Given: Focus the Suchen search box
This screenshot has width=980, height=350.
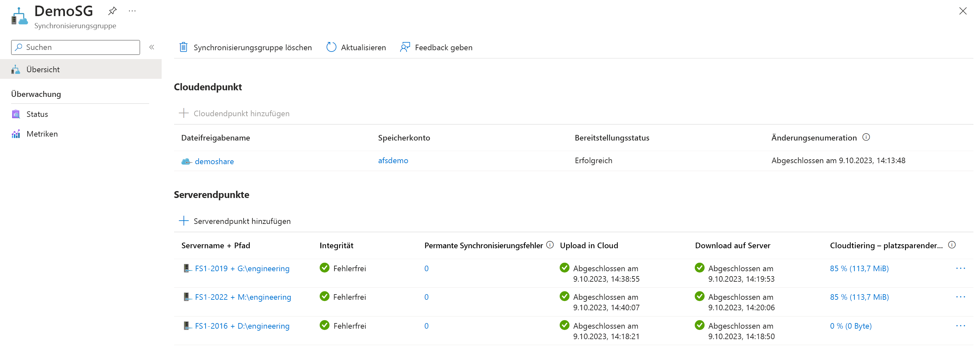Looking at the screenshot, I should [x=75, y=47].
